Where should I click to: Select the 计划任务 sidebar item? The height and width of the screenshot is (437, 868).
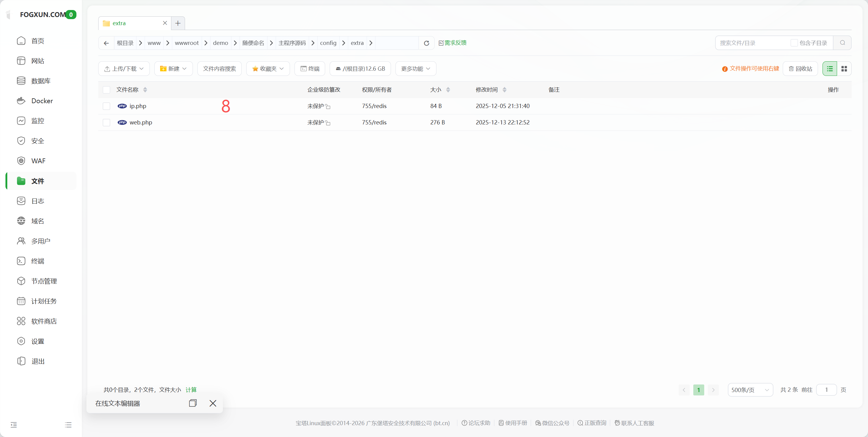[44, 301]
